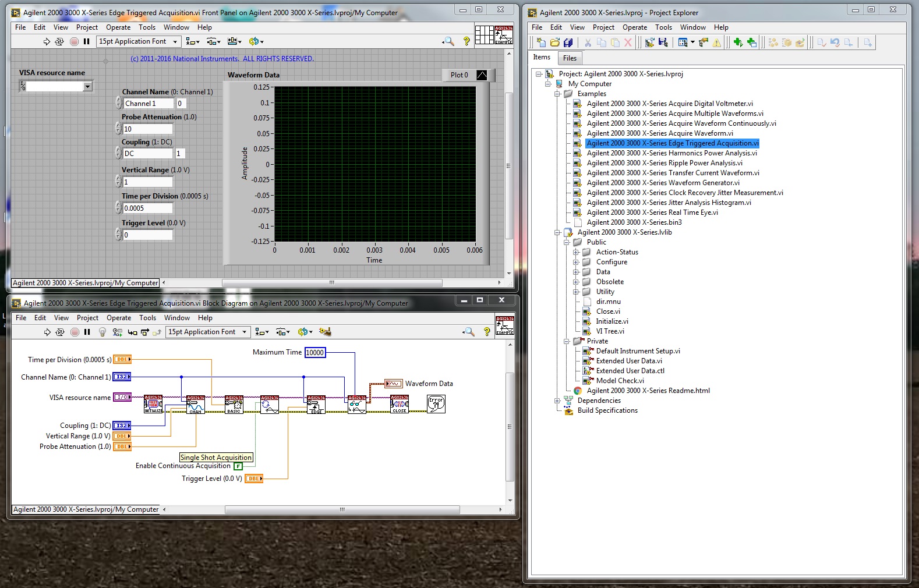The image size is (919, 588).
Task: Toggle Enable Continuous Acquisition boolean constant
Action: point(238,466)
